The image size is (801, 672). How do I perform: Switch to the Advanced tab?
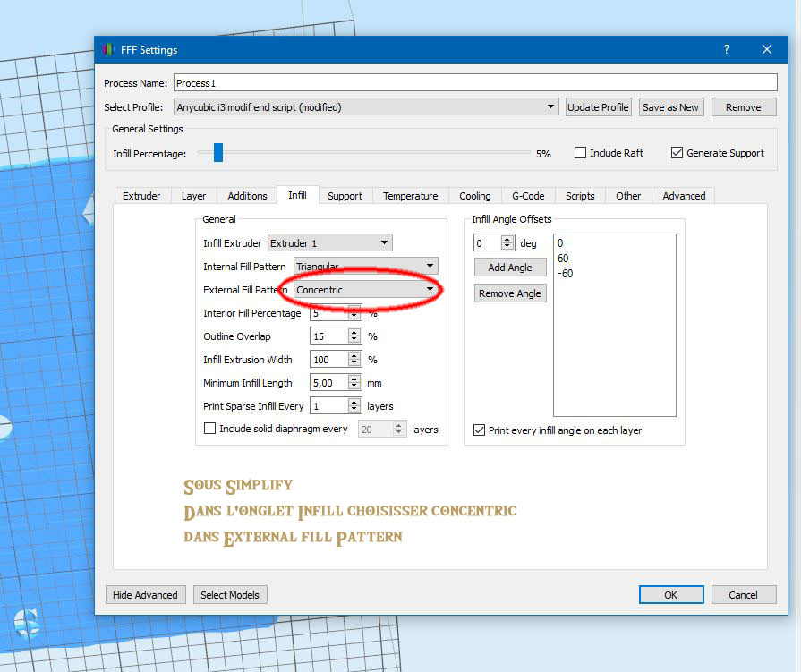pyautogui.click(x=684, y=196)
